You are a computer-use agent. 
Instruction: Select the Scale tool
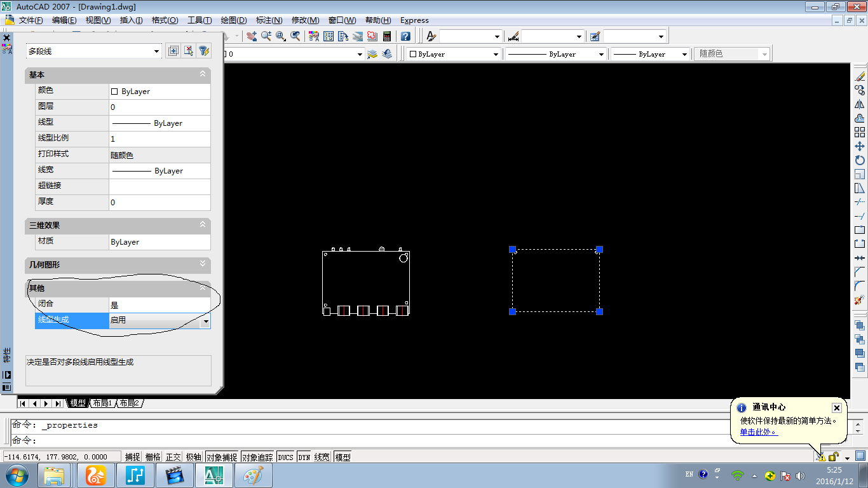(x=860, y=174)
